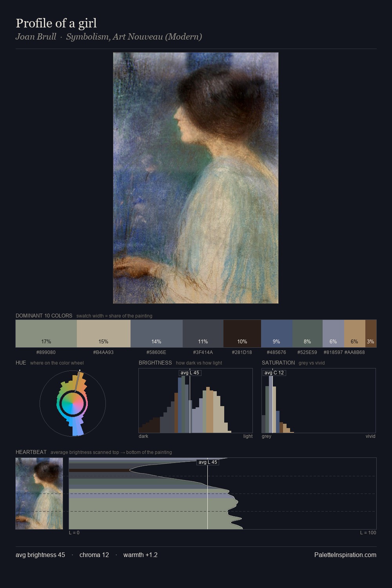Screen dimensions: 392x588
Task: Click the 'dark' brightness axis label
Action: 143,436
